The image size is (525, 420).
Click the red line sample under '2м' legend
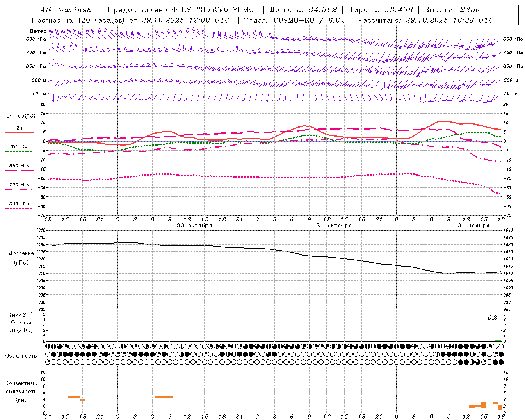point(19,133)
